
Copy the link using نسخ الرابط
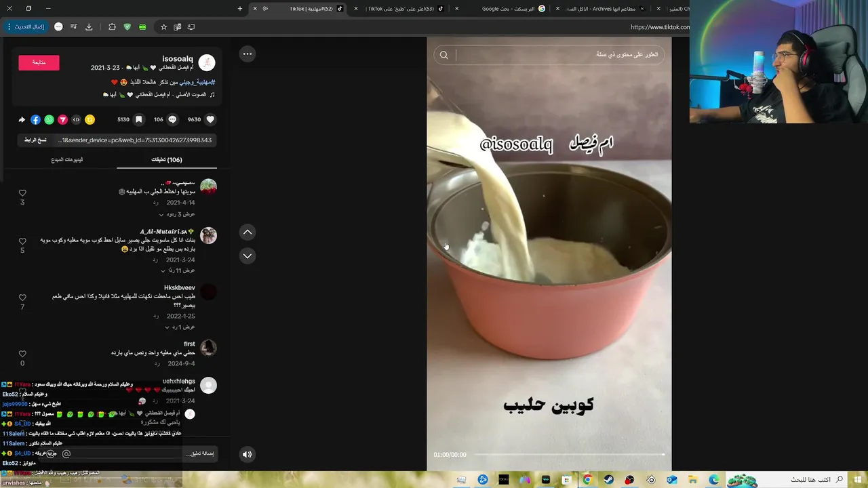pos(35,140)
